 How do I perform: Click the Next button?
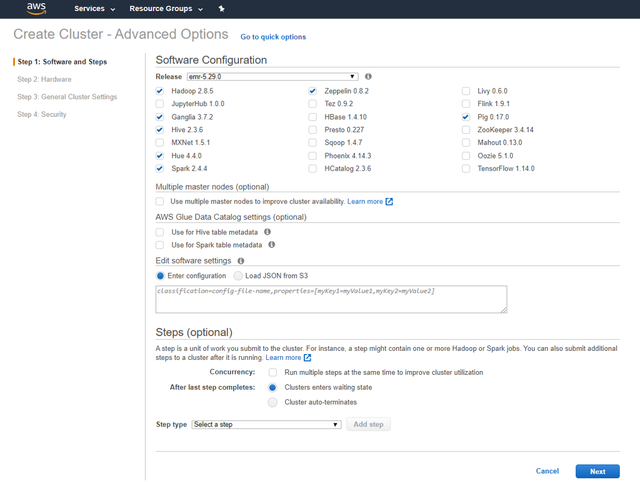[x=598, y=471]
